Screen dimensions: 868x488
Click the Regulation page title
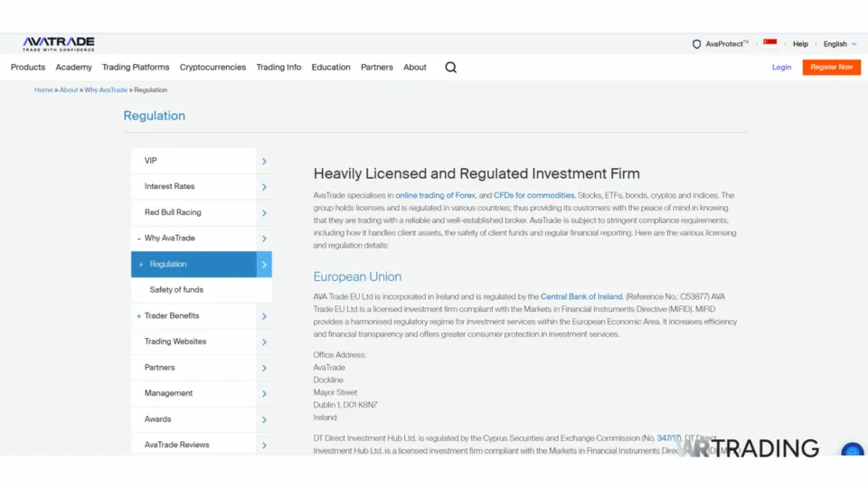pyautogui.click(x=155, y=116)
